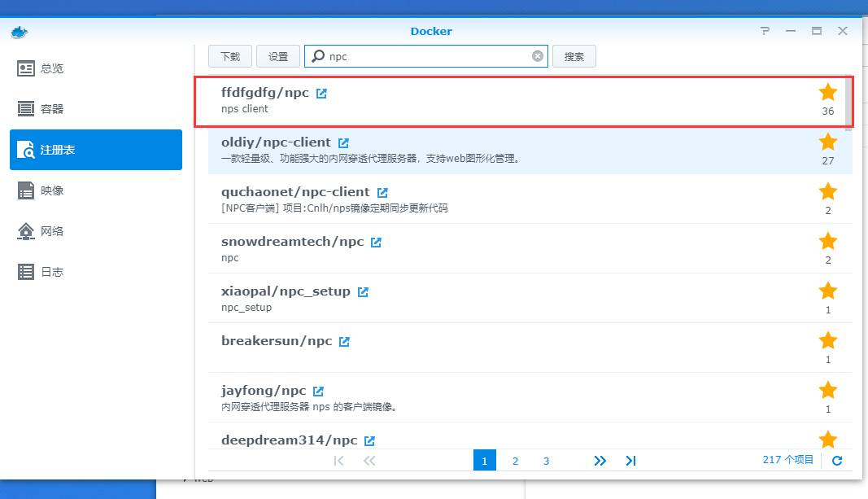Select the xiaopal/npc_setup image row
The image size is (868, 499).
[x=530, y=299]
